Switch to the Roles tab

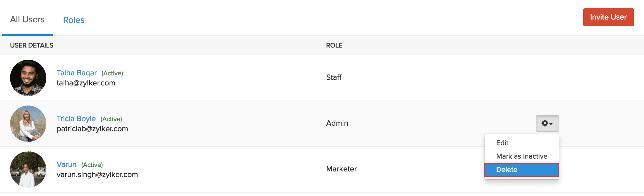[74, 20]
